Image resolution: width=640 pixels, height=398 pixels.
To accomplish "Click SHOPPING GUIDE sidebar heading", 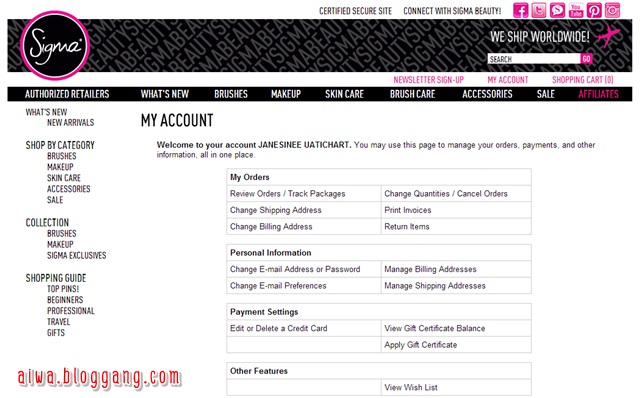I will tap(56, 278).
